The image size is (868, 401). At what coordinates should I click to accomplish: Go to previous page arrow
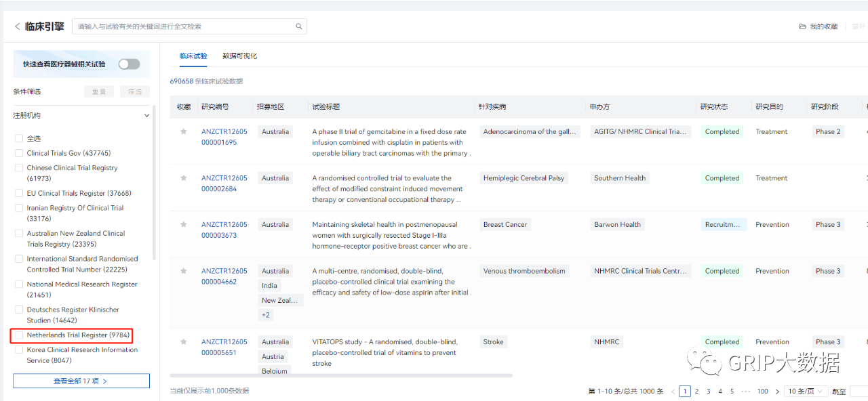673,392
